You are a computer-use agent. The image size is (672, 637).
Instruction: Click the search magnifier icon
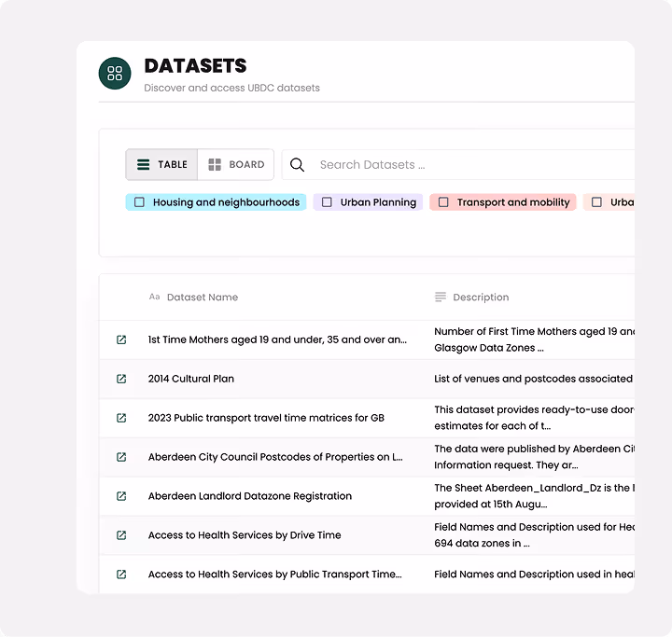pos(297,165)
